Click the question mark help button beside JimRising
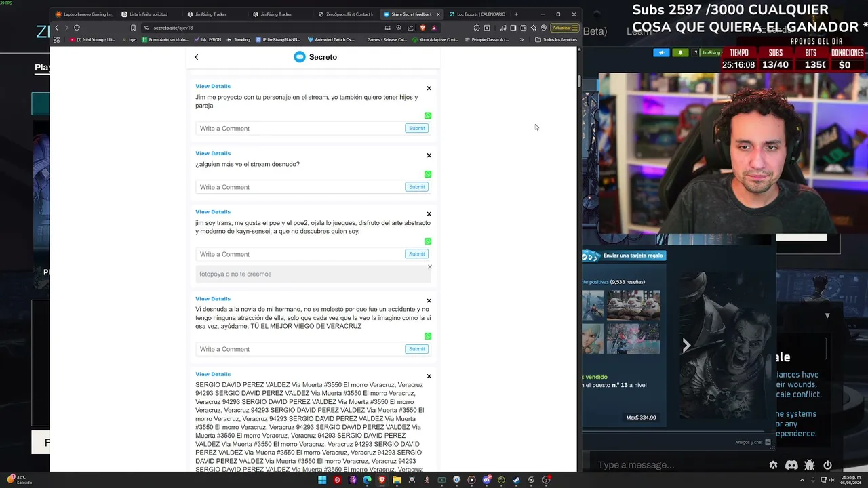 [695, 52]
